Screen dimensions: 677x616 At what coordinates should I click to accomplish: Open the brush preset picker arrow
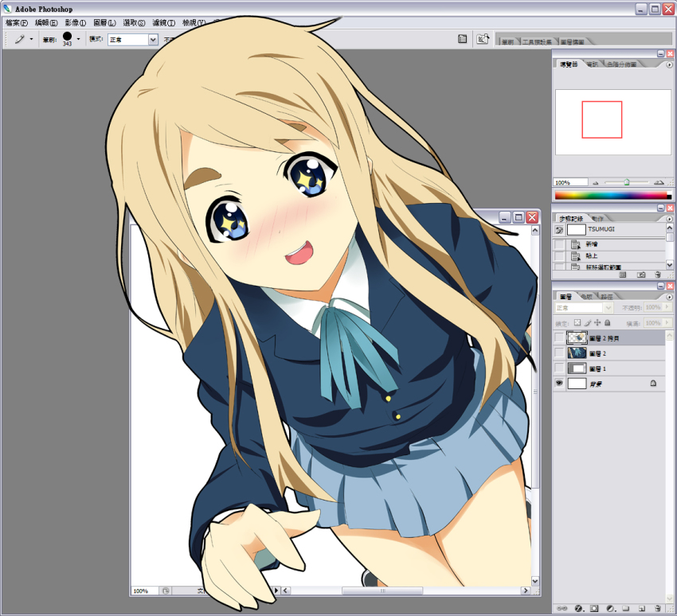[78, 38]
